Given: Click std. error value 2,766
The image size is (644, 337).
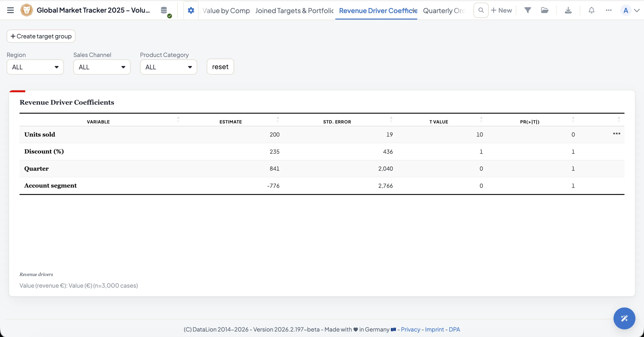Looking at the screenshot, I should tap(386, 186).
